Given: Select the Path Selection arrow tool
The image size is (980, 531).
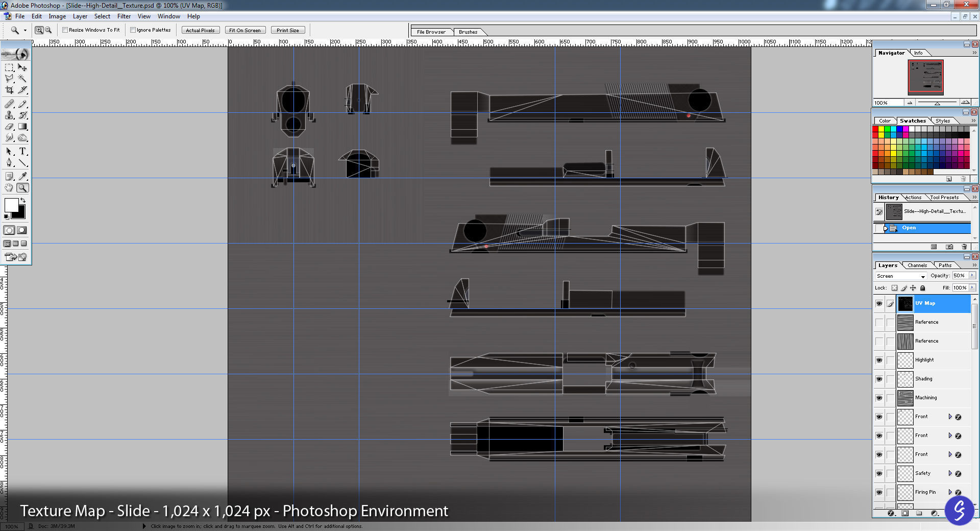Looking at the screenshot, I should pyautogui.click(x=9, y=152).
